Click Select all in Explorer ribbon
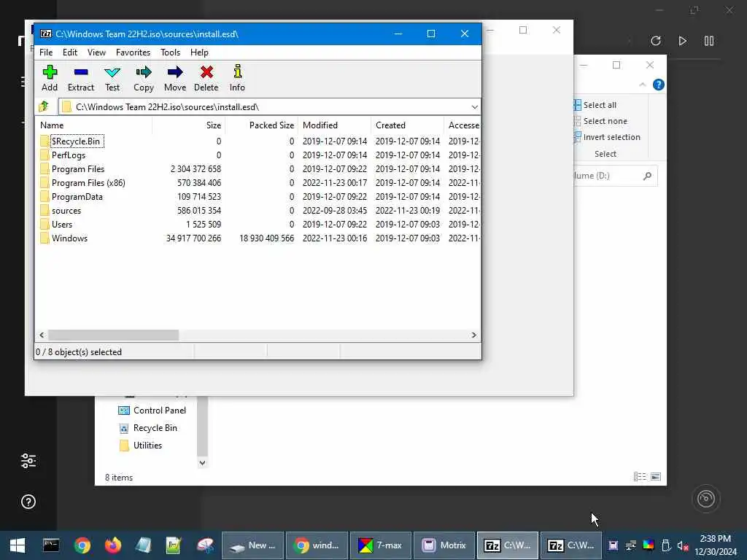This screenshot has height=560, width=747. click(x=595, y=105)
